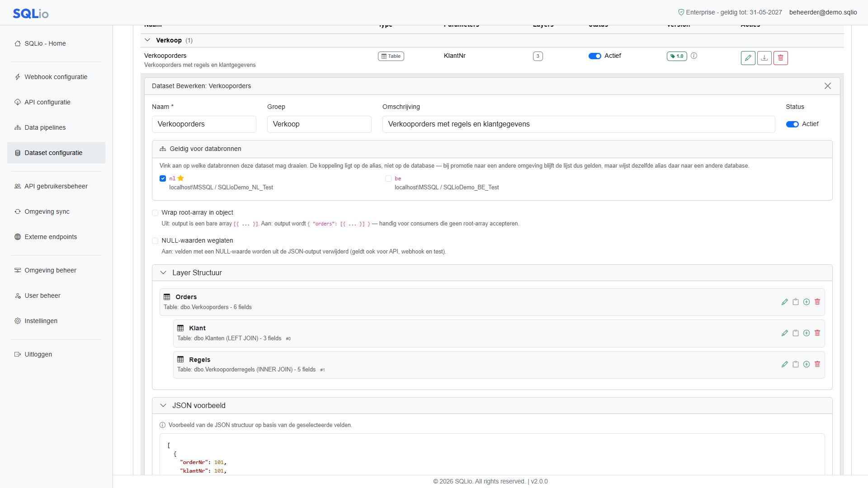Enable Wrap root-array in object
Viewport: 868px width, 488px height.
click(x=155, y=213)
